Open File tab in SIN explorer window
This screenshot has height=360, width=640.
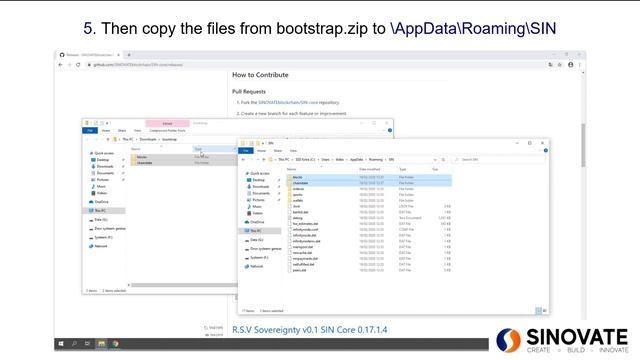tap(246, 151)
